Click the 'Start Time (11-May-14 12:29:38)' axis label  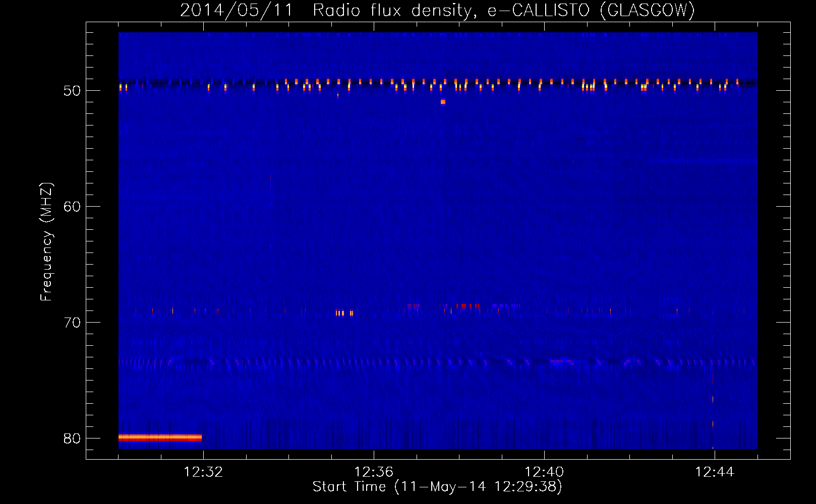pos(437,487)
